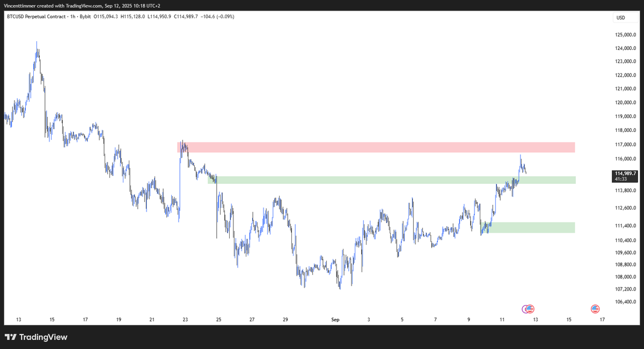Click the 19 date label on time axis
The image size is (644, 349).
coord(119,320)
